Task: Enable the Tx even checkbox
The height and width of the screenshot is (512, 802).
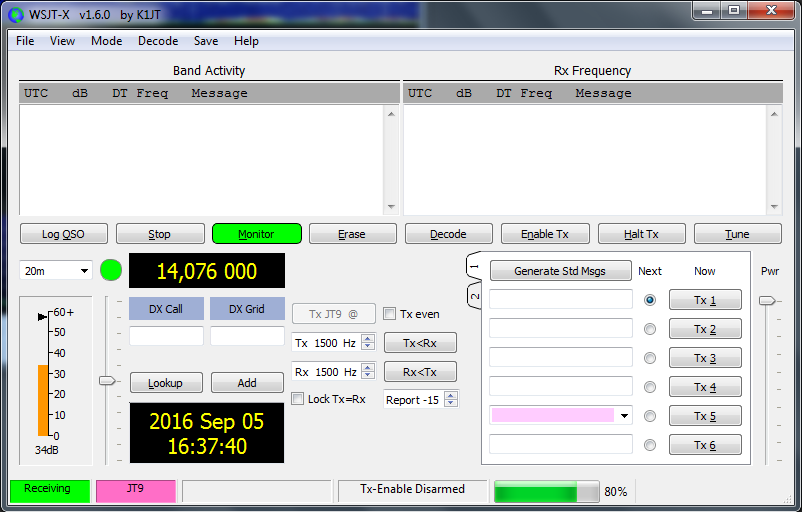Action: point(390,314)
